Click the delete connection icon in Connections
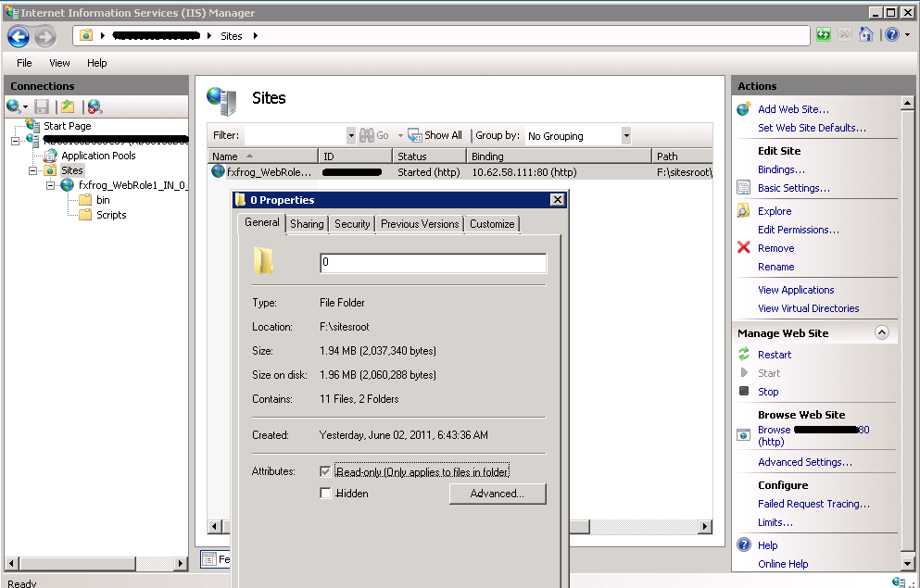The width and height of the screenshot is (920, 588). pyautogui.click(x=95, y=106)
